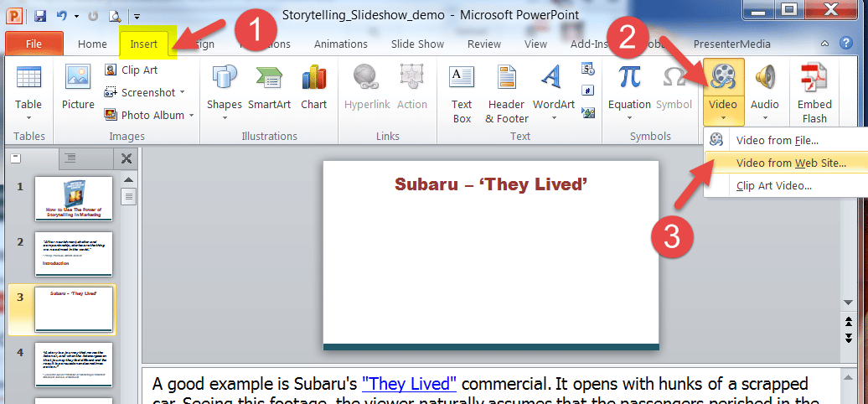
Task: Click the Embed Flash icon
Action: pos(814,77)
